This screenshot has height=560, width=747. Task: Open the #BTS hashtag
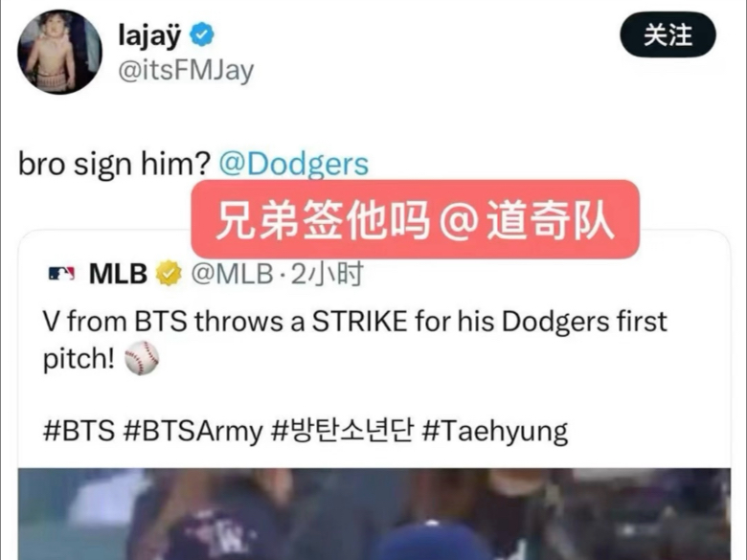click(79, 431)
